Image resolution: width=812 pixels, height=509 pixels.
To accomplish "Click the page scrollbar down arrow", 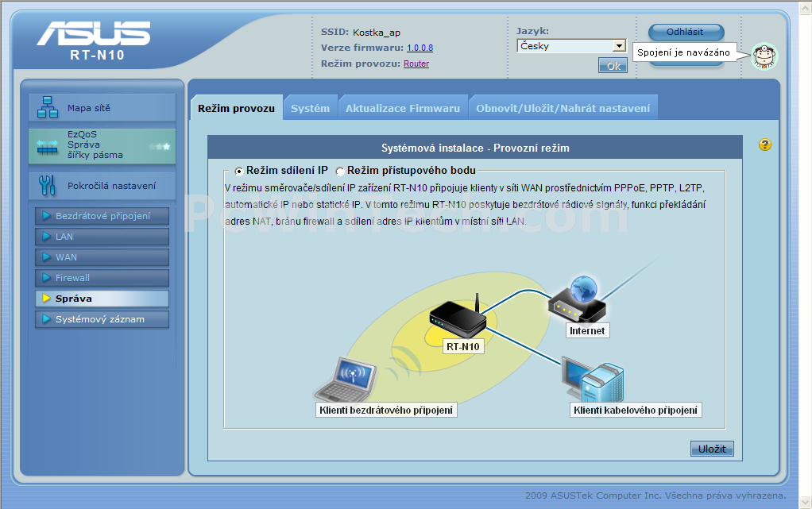I will 806,501.
